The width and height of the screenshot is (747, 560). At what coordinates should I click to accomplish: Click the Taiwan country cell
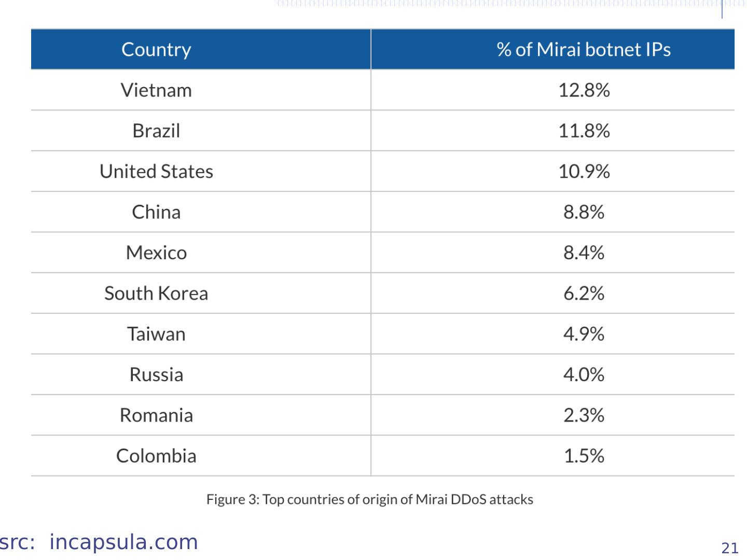[156, 334]
